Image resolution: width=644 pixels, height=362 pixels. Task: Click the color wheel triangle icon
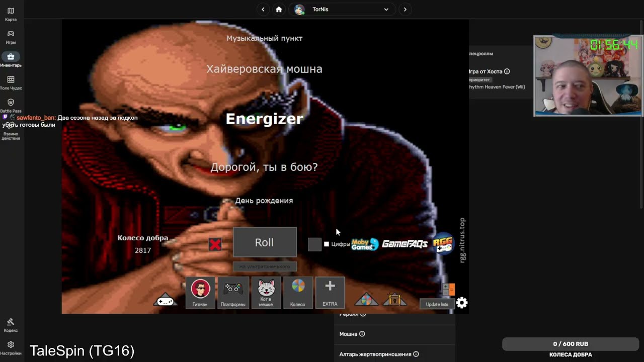click(x=366, y=300)
